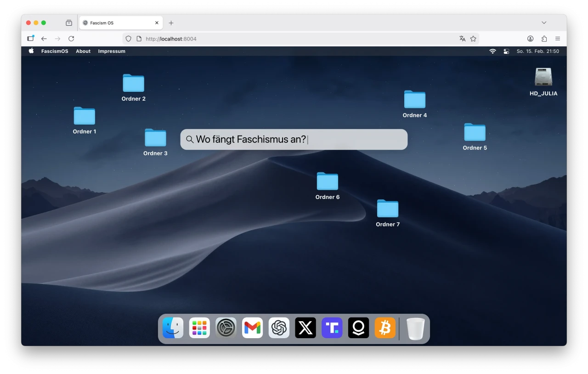Toggle the Control Center menu bar icon

507,51
